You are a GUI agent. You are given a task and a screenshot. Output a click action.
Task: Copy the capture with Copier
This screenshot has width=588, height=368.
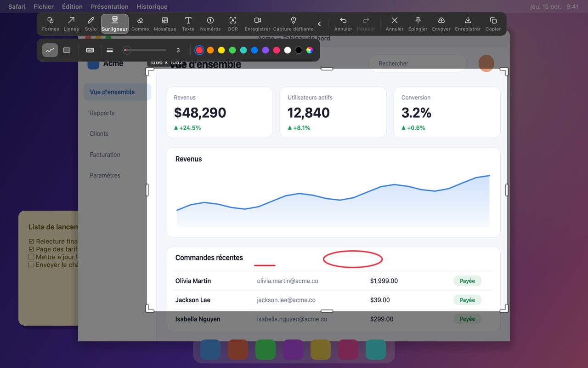(493, 23)
